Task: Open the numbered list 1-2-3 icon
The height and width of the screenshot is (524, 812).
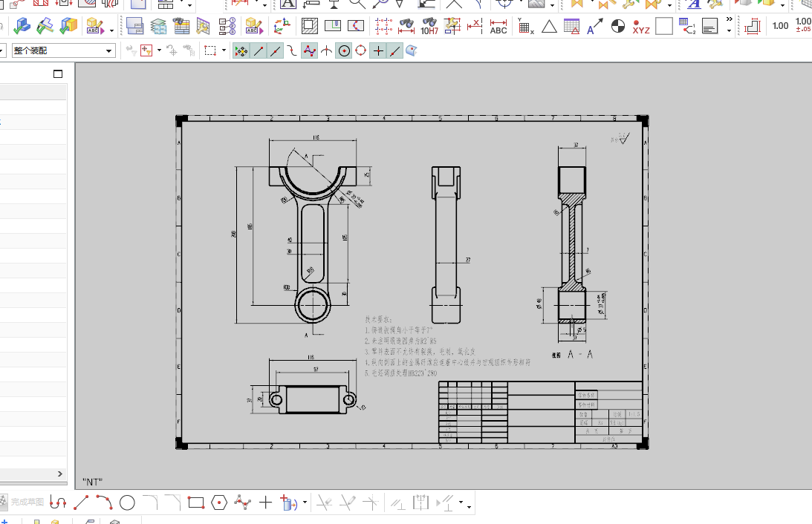Action: (x=227, y=26)
